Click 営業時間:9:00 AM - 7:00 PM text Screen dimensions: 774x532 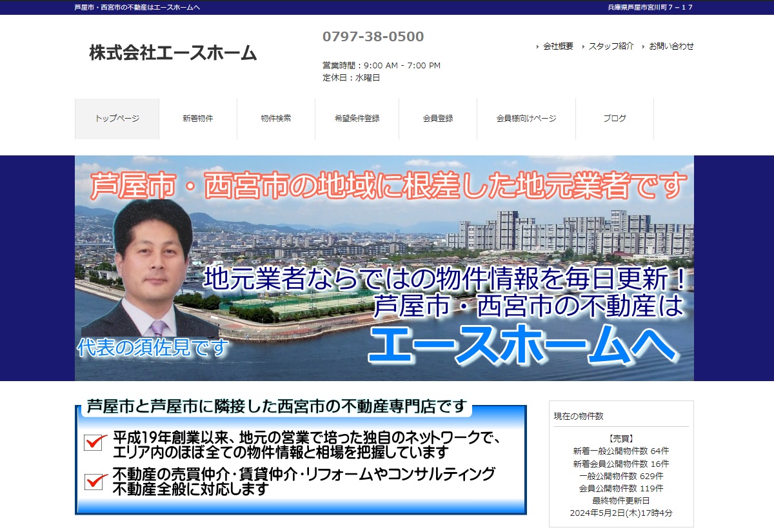tap(382, 66)
